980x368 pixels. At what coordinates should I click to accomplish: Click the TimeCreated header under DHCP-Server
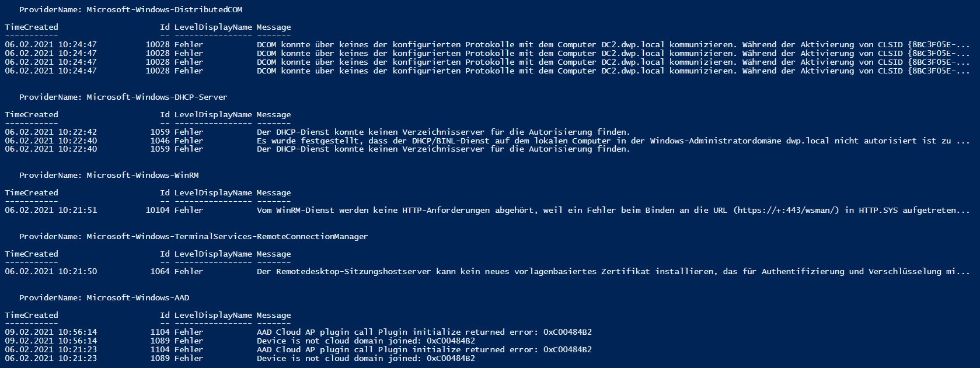coord(32,115)
